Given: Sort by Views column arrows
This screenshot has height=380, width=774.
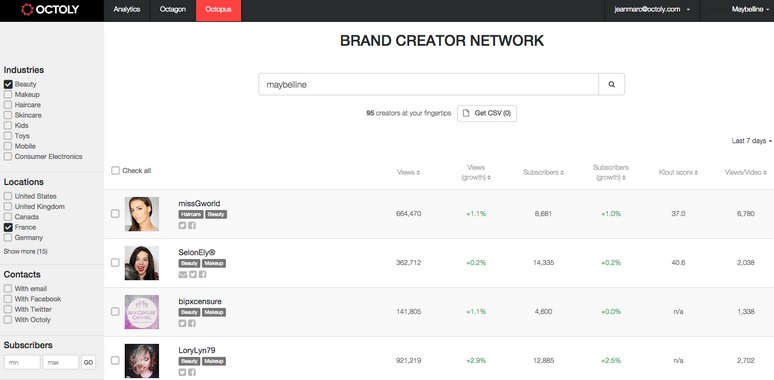Looking at the screenshot, I should tap(418, 173).
